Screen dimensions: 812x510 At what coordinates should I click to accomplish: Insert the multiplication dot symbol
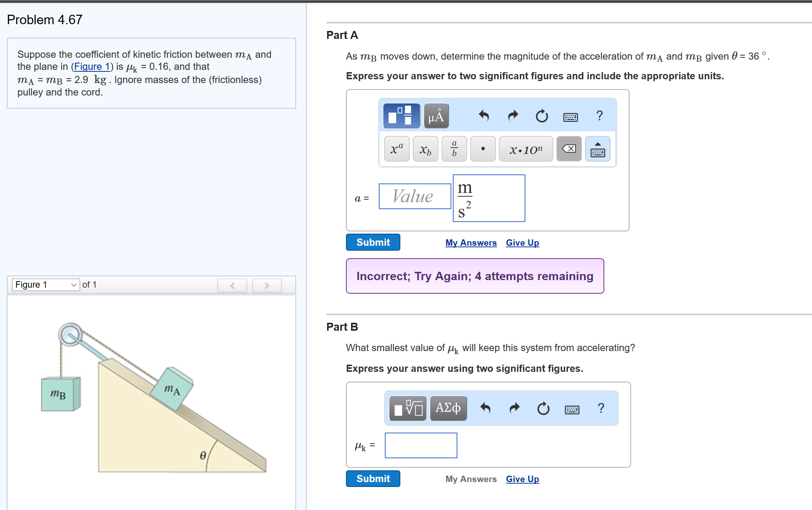(x=483, y=149)
